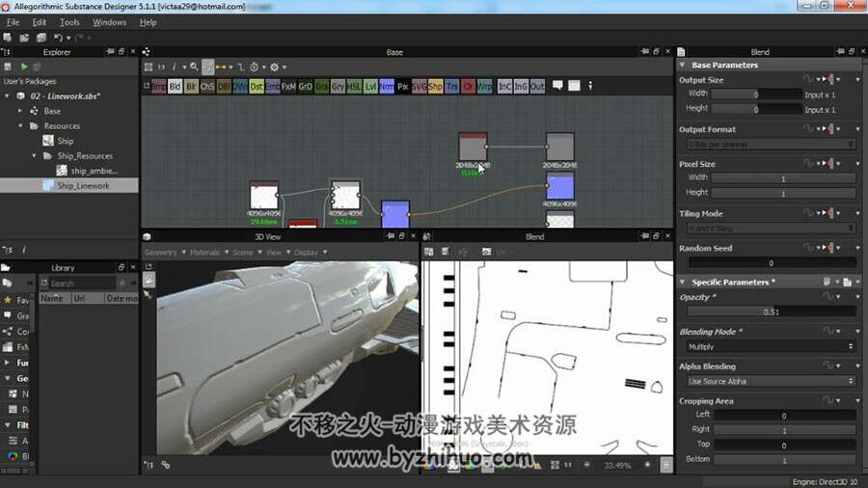The image size is (868, 488).
Task: Click the 1:1 zoom icon in Blend view
Action: pos(568,465)
